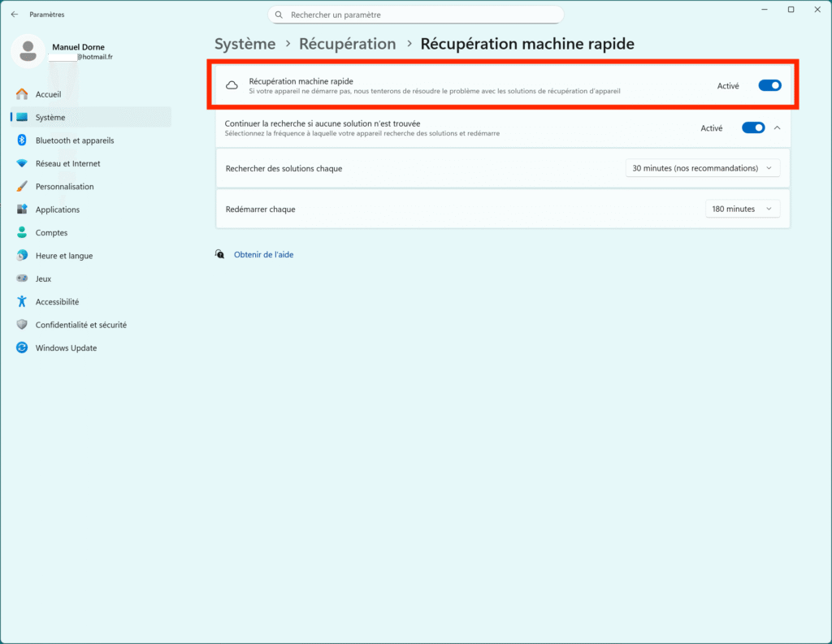The height and width of the screenshot is (644, 832).
Task: Select Applications in the sidebar menu
Action: coord(57,210)
